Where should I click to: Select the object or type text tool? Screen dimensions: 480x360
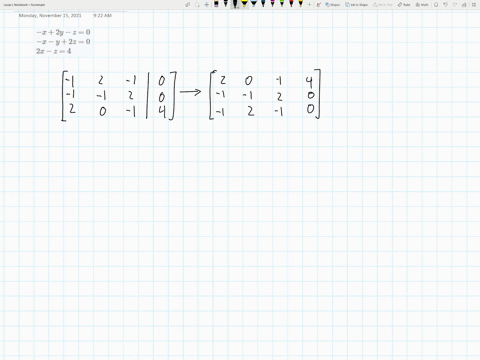(188, 5)
